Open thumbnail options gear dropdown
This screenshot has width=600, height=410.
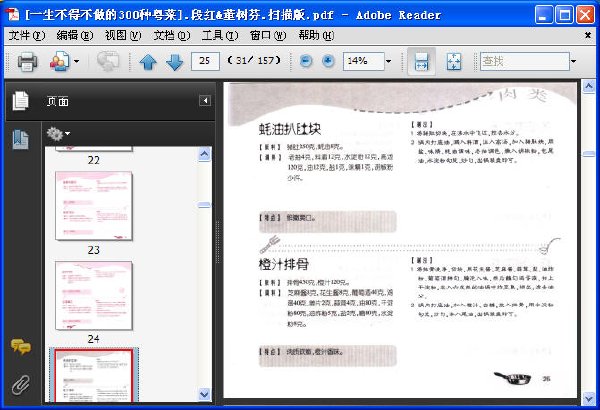point(58,134)
